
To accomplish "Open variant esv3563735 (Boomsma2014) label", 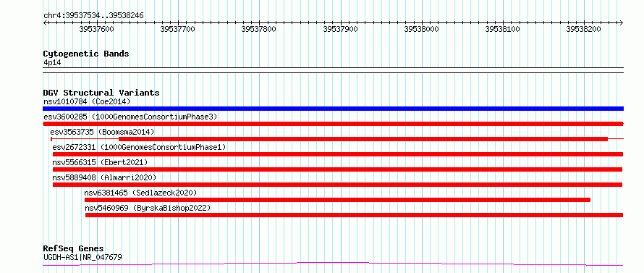I will pos(102,132).
